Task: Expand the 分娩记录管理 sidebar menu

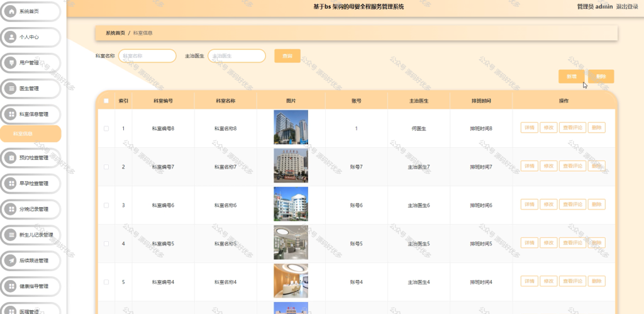Action: point(30,209)
